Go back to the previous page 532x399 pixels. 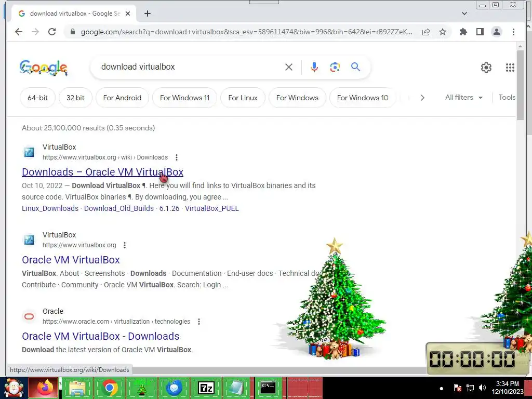coord(19,32)
